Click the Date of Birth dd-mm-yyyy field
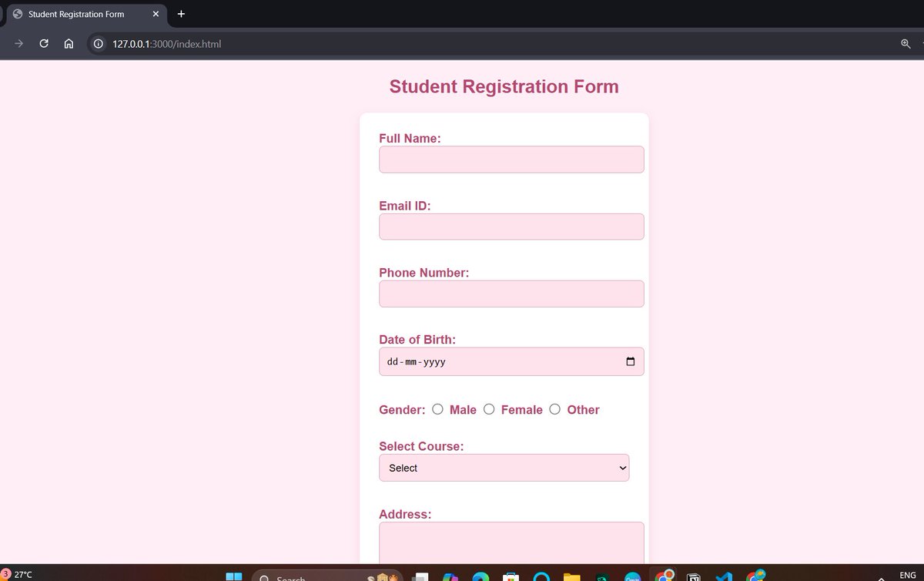This screenshot has width=924, height=581. coord(511,361)
